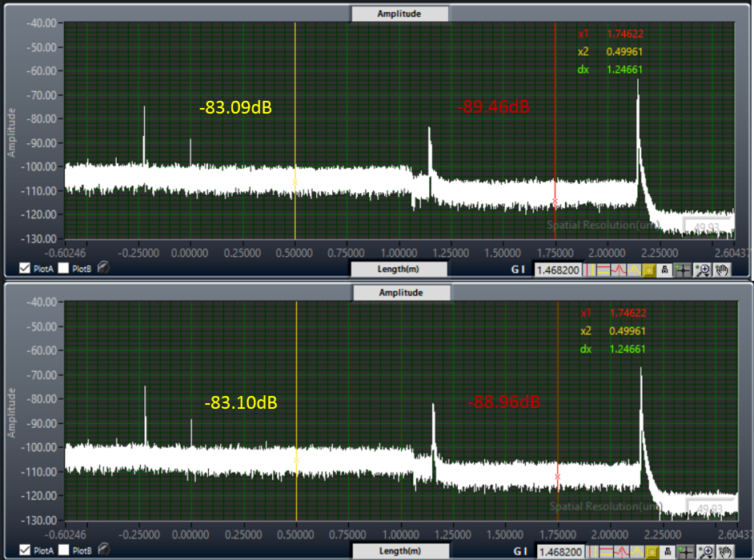754x560 pixels.
Task: Click red peak-search icon in top plot
Action: tap(619, 270)
